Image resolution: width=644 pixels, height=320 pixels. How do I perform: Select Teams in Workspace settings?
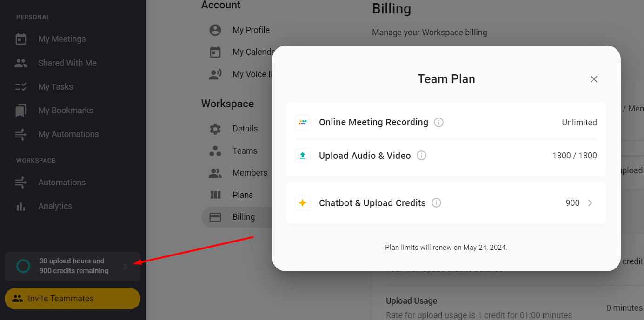click(245, 151)
